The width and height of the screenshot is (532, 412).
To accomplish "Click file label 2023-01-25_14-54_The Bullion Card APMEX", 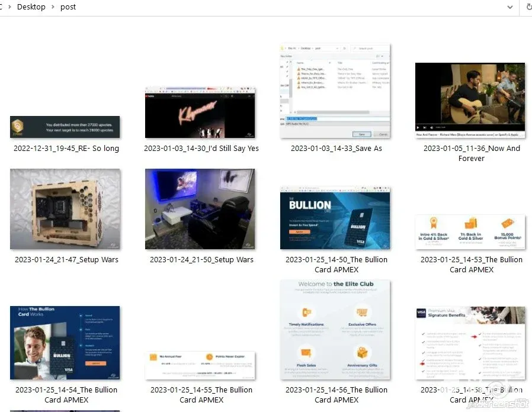I will [x=66, y=395].
